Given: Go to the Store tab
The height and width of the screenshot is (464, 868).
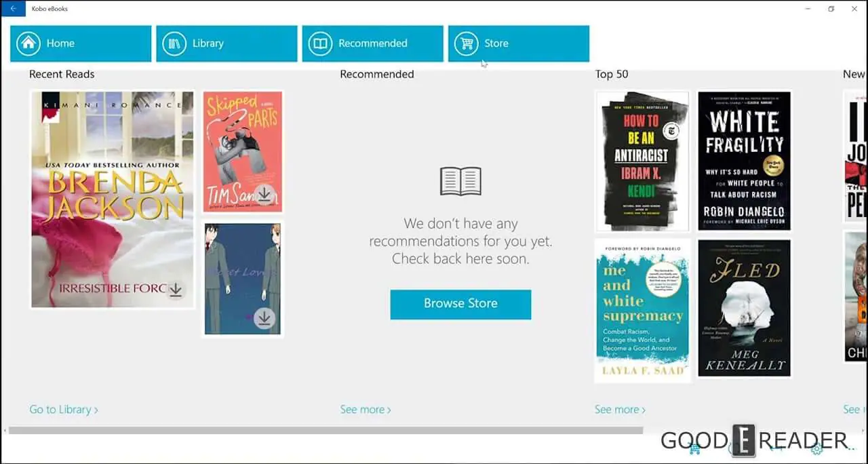Looking at the screenshot, I should pos(518,43).
